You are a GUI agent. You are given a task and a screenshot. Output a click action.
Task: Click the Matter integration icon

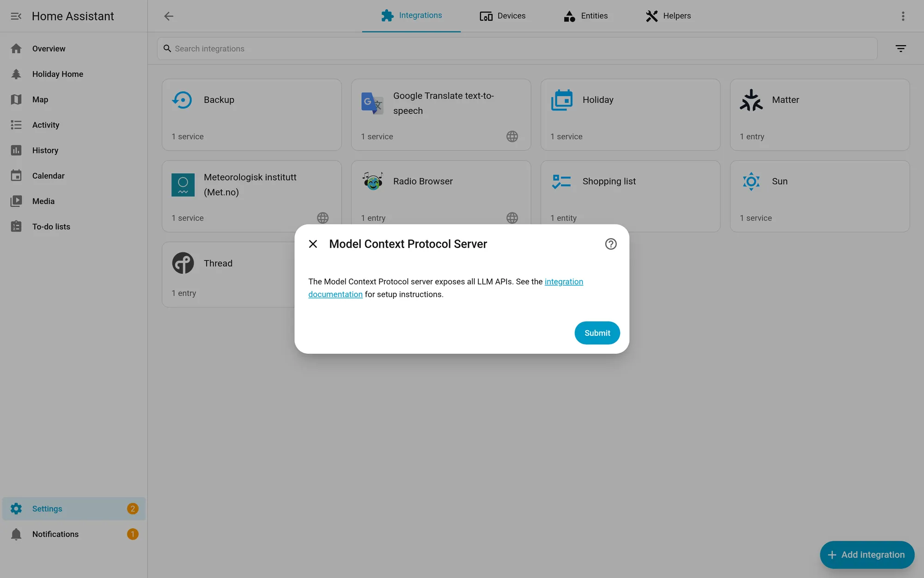pos(751,100)
